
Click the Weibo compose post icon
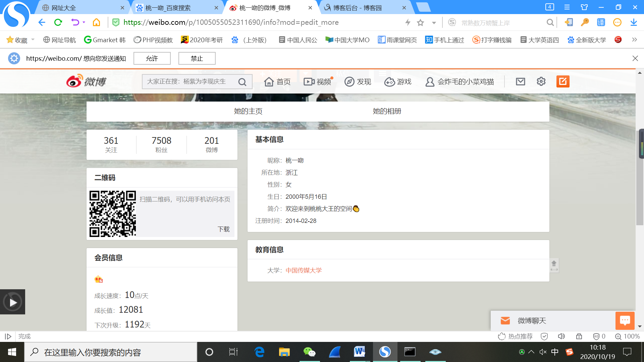coord(563,81)
